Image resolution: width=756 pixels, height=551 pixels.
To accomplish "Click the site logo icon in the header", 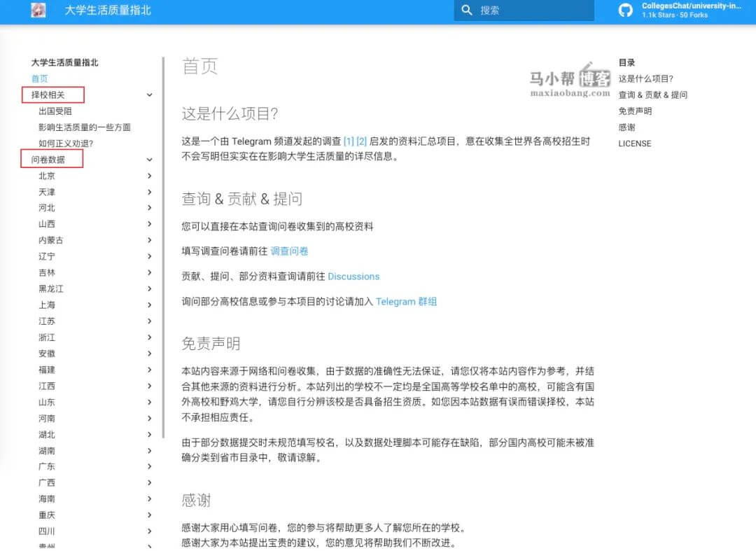I will click(38, 11).
